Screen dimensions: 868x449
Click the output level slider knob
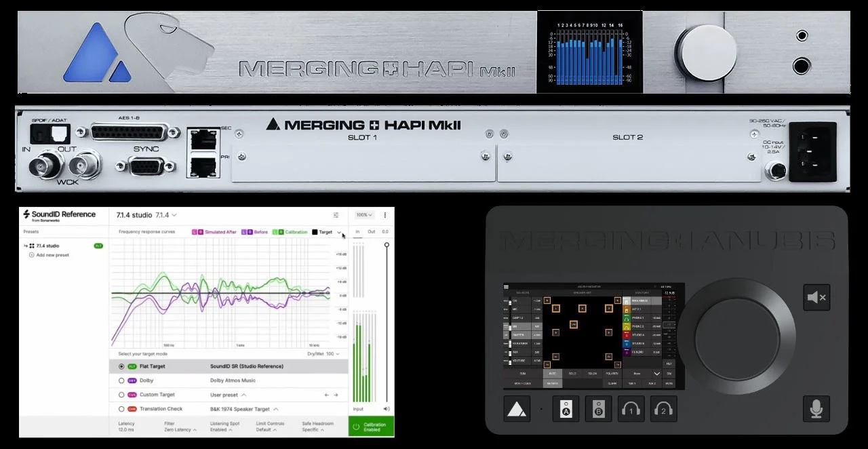pos(385,246)
